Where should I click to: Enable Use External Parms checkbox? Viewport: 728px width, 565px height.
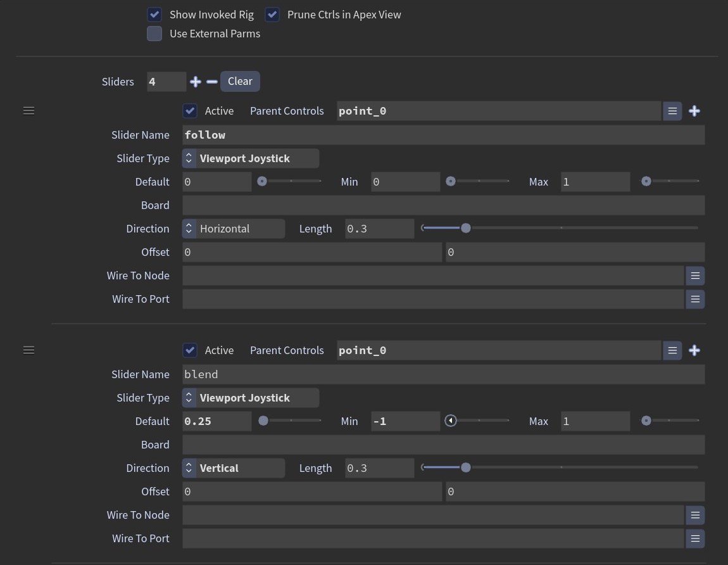[154, 34]
